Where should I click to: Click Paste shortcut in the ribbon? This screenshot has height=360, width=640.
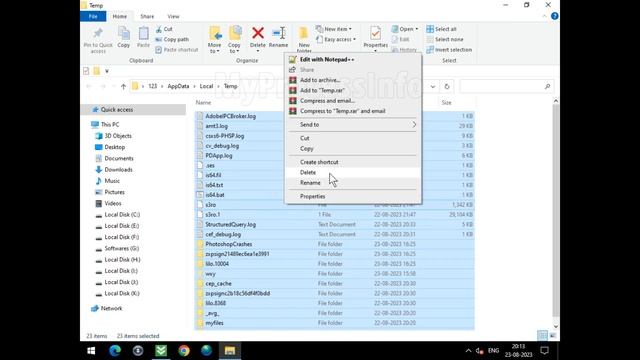point(177,50)
